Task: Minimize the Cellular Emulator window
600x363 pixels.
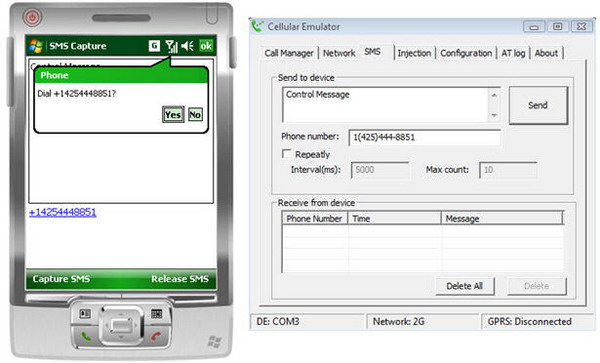Action: point(534,27)
